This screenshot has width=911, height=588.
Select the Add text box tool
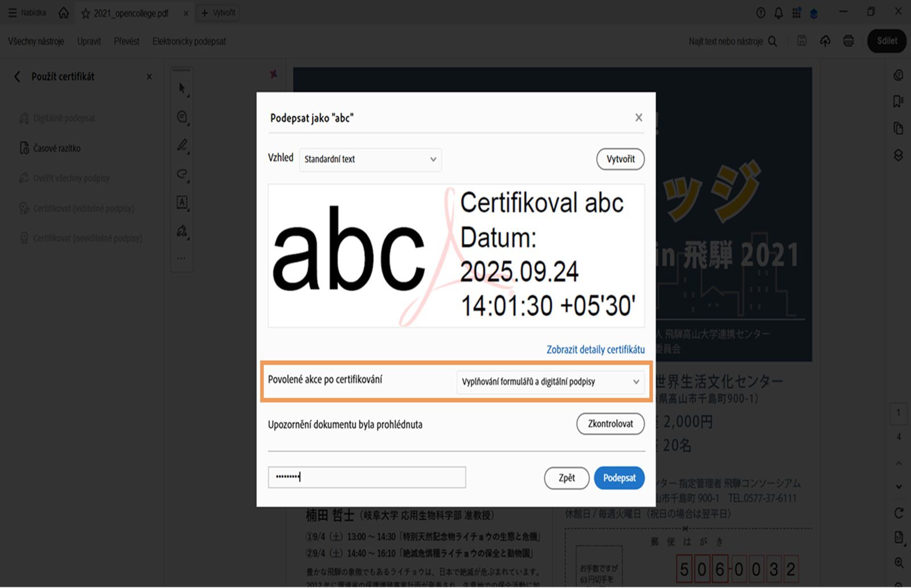pos(181,203)
